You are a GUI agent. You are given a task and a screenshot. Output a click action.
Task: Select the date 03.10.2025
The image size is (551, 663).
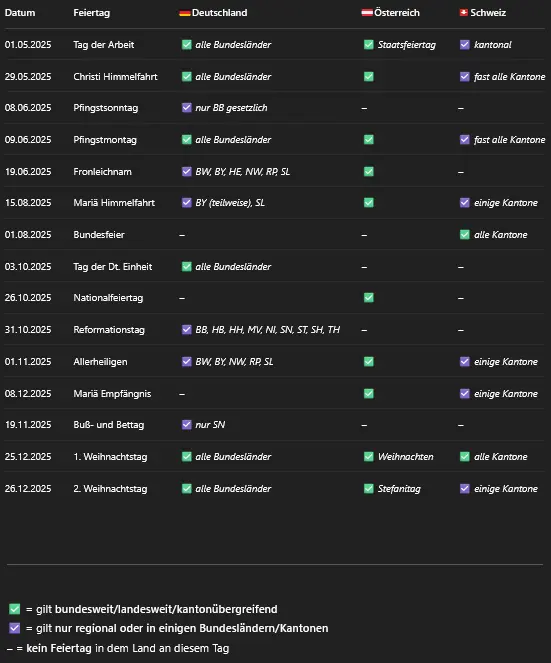click(28, 266)
